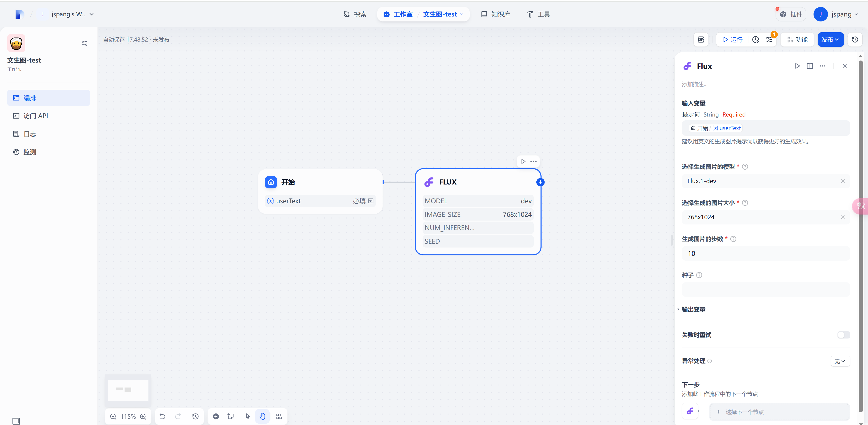Open the 插件 plugins button
This screenshot has width=868, height=425.
pos(791,14)
